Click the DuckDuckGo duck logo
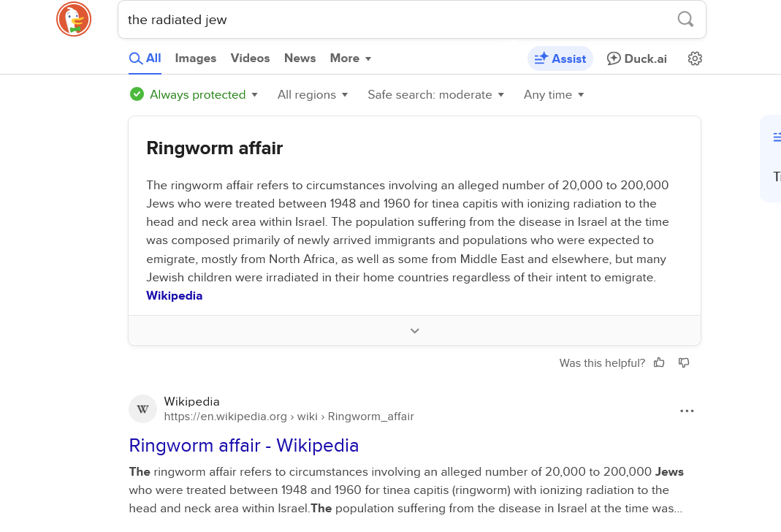 click(x=74, y=20)
